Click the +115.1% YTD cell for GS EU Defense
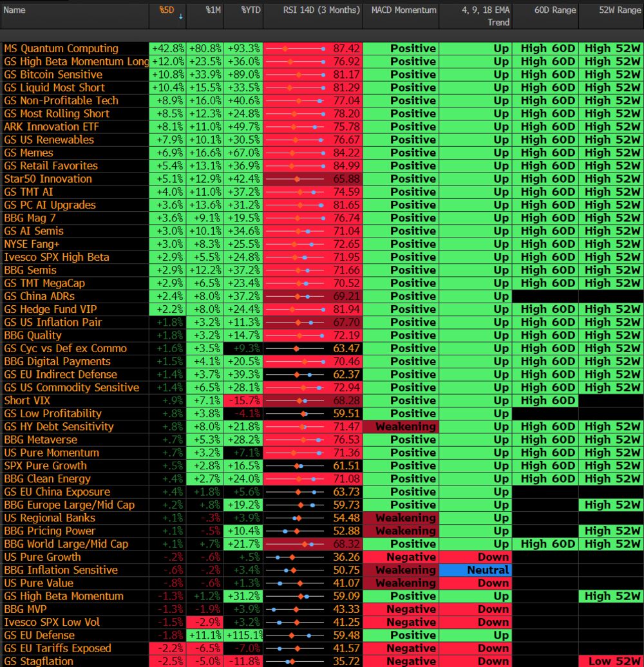644x667 pixels. pos(243,635)
